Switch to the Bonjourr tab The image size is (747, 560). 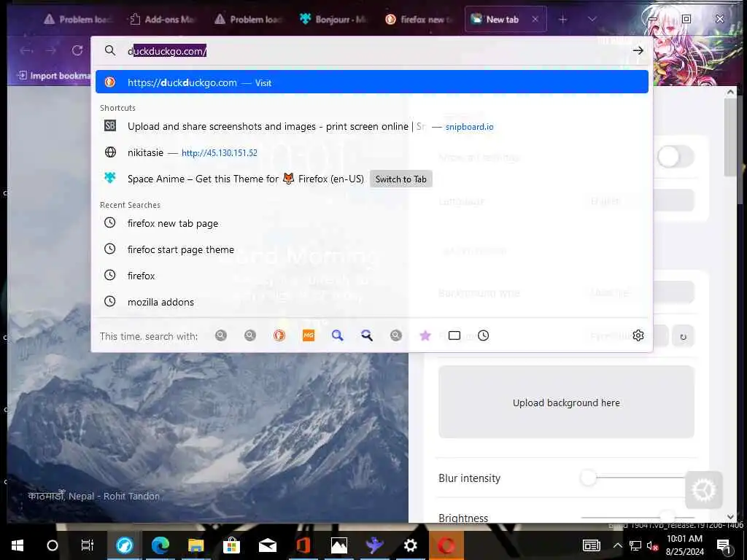tap(333, 19)
